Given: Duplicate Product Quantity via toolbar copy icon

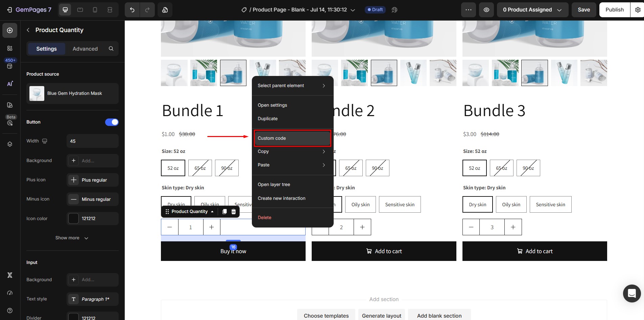Looking at the screenshot, I should [x=224, y=212].
